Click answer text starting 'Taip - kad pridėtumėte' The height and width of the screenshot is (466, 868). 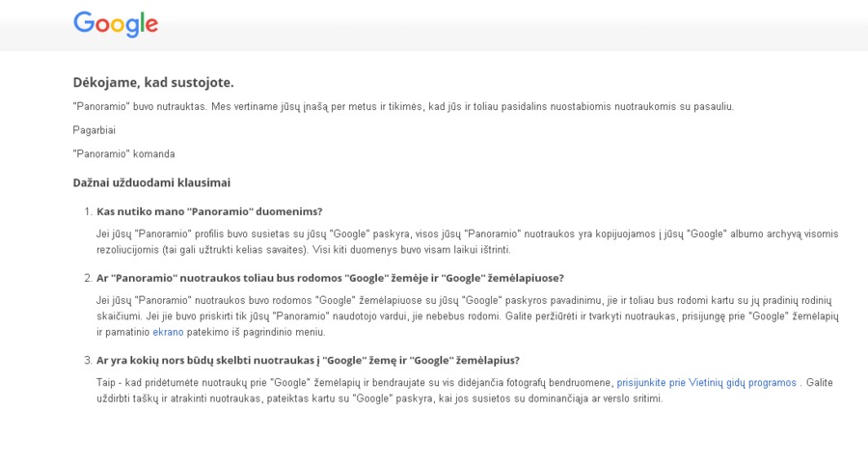[x=465, y=390]
